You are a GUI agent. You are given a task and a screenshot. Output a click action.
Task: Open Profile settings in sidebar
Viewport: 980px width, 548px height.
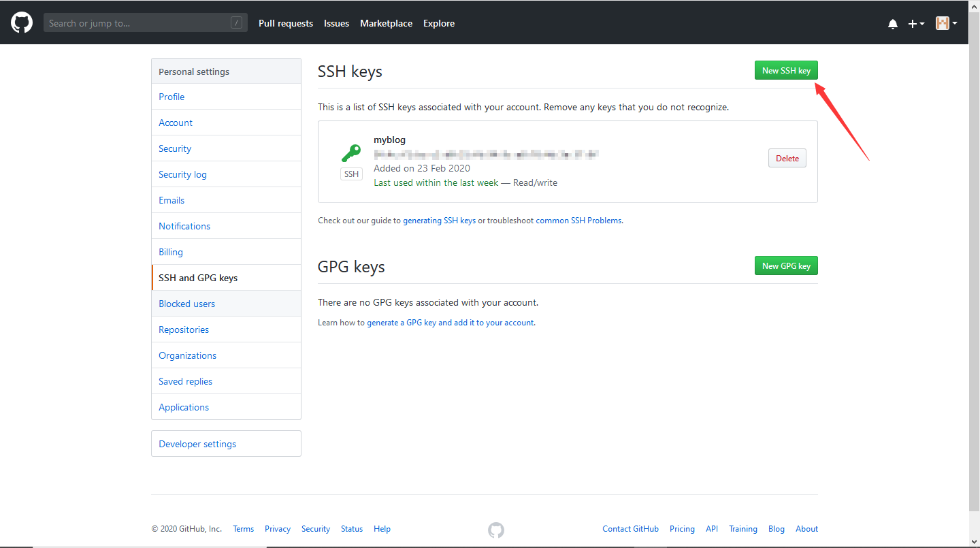tap(226, 97)
